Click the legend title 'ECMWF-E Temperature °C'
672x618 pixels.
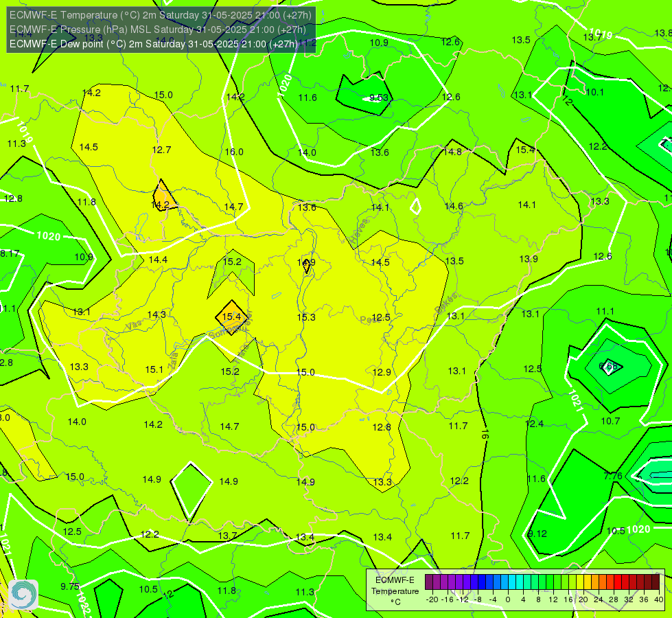click(395, 591)
